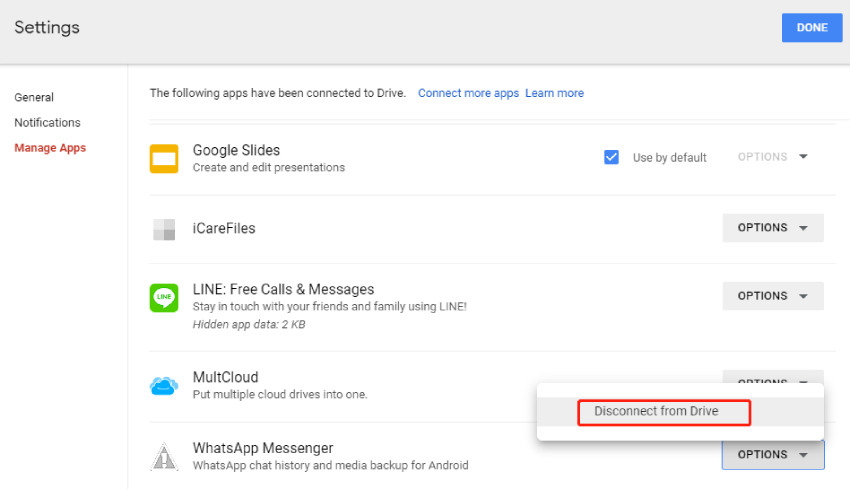Image resolution: width=850 pixels, height=489 pixels.
Task: Click the Settings heading
Action: coord(47,28)
